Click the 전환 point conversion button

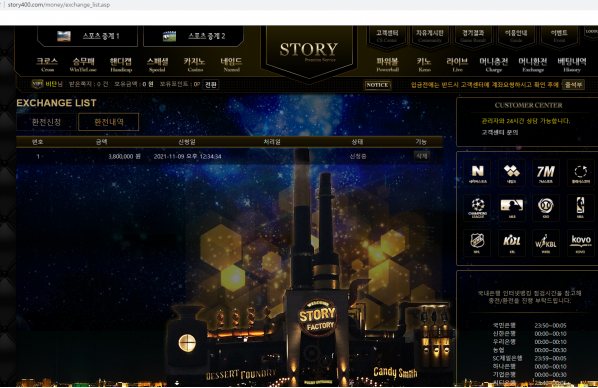211,85
